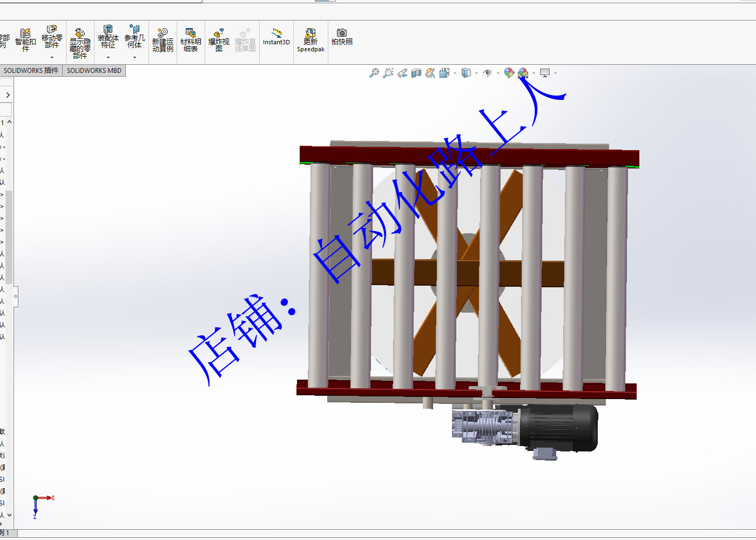Click the 材料明细表 (Bill of Materials) icon
756x540 pixels.
pos(191,38)
